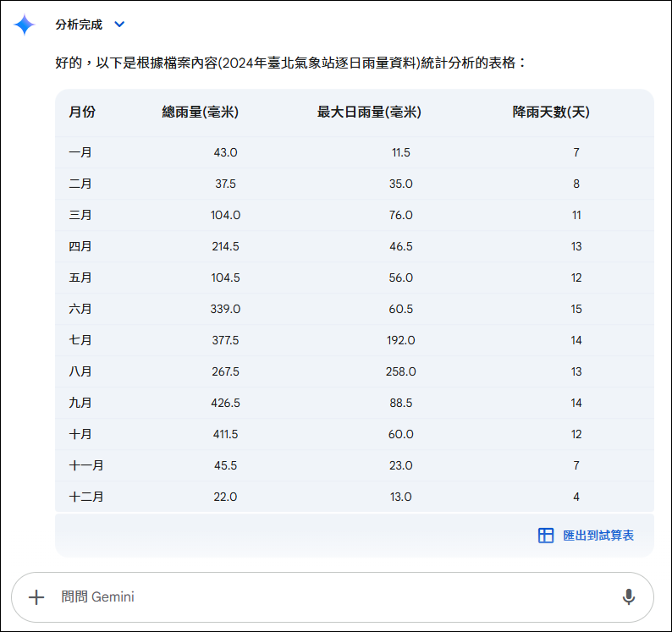Click the microphone voice input icon
672x632 pixels.
pos(629,596)
